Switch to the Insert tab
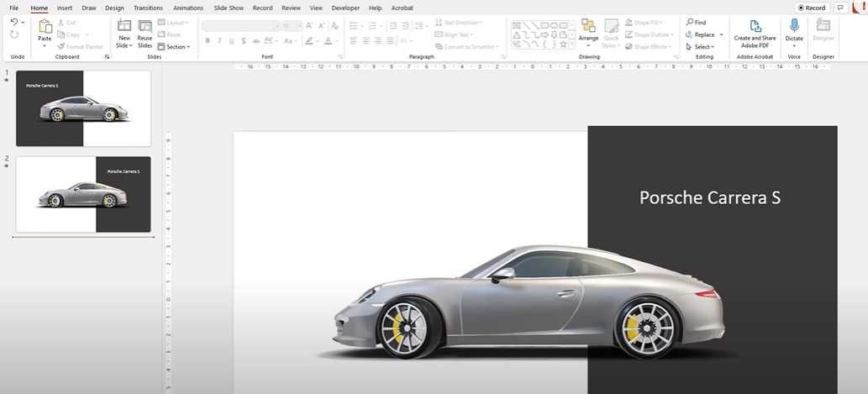The image size is (868, 394). (64, 8)
